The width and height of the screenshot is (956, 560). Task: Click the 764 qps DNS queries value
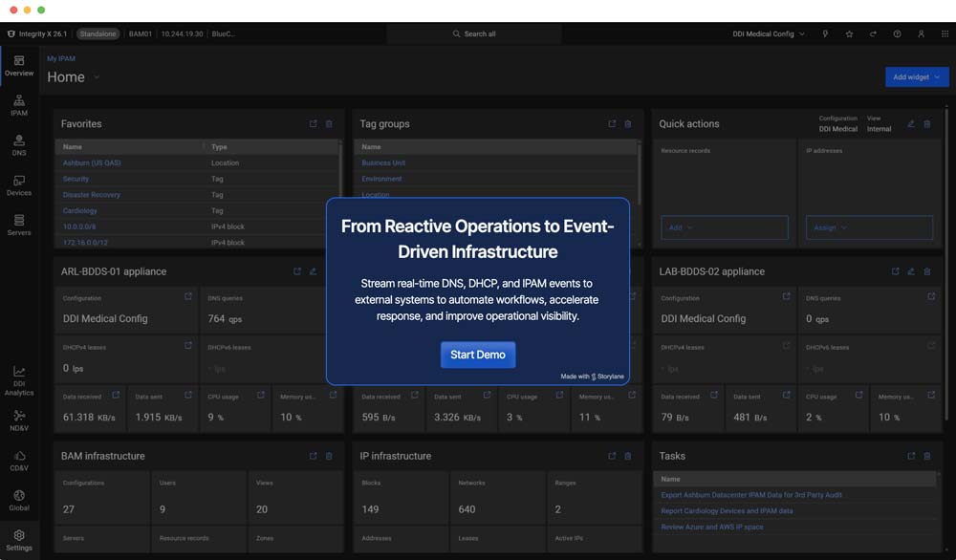click(225, 318)
